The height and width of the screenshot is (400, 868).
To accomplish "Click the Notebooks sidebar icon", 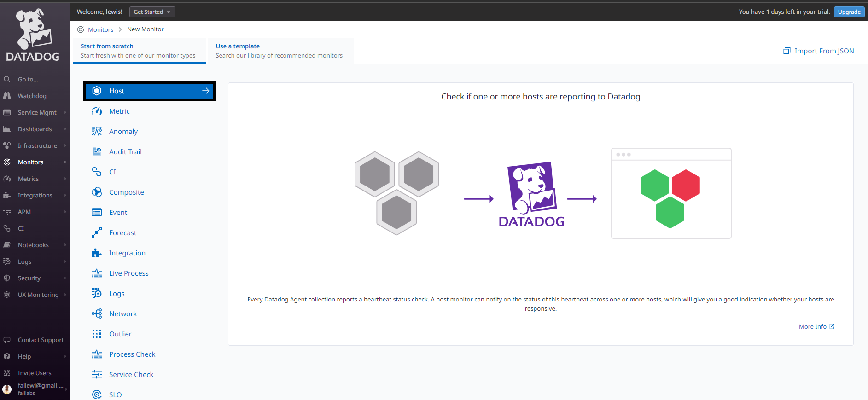I will coord(7,245).
